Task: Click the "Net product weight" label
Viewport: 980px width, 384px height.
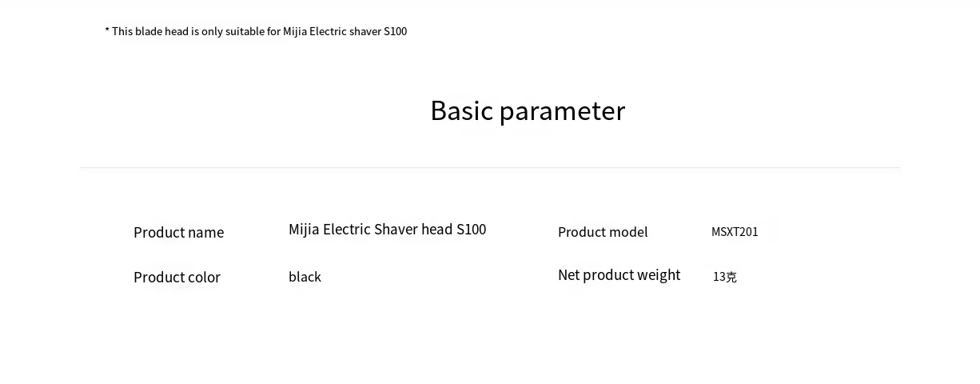Action: click(x=619, y=275)
